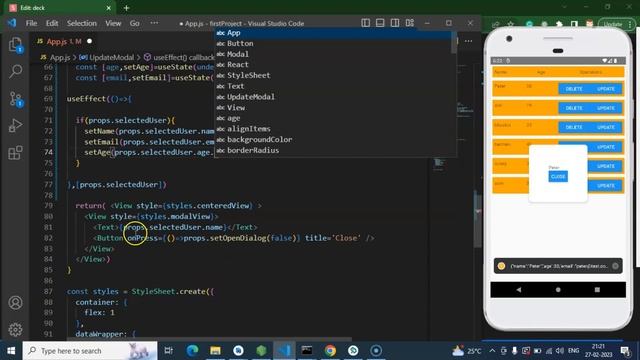Open the Windows Start menu
Screen dimensions: 640x360
point(11,351)
